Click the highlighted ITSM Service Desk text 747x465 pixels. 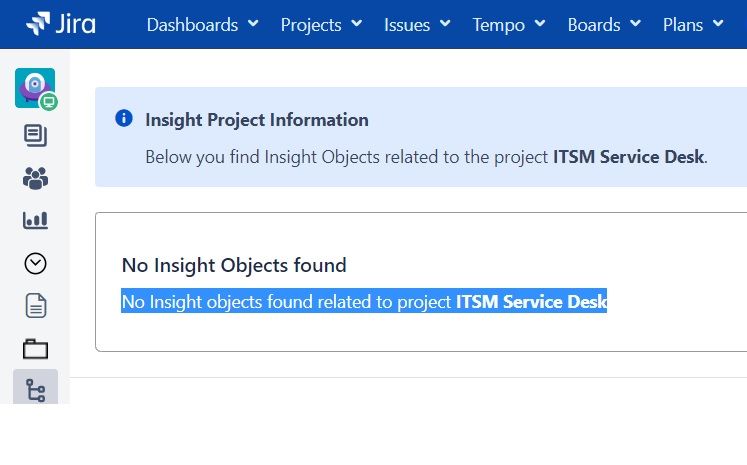pyautogui.click(x=531, y=301)
